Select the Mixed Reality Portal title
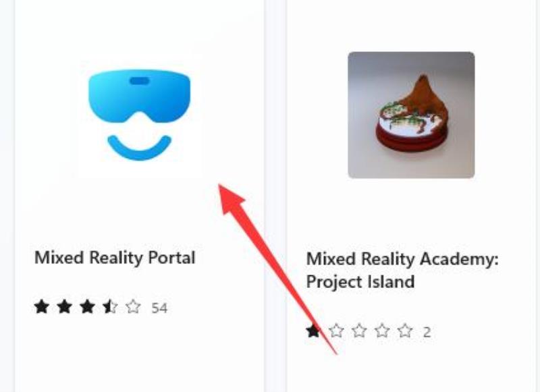 pyautogui.click(x=115, y=258)
